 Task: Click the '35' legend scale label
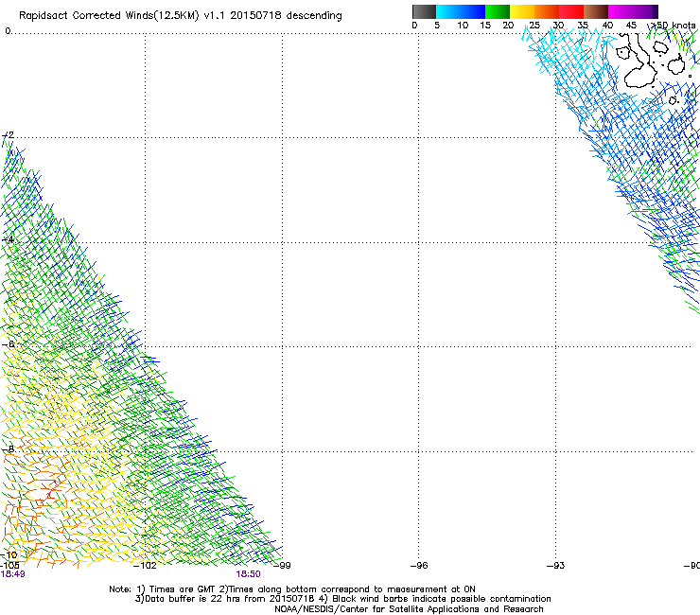[583, 26]
